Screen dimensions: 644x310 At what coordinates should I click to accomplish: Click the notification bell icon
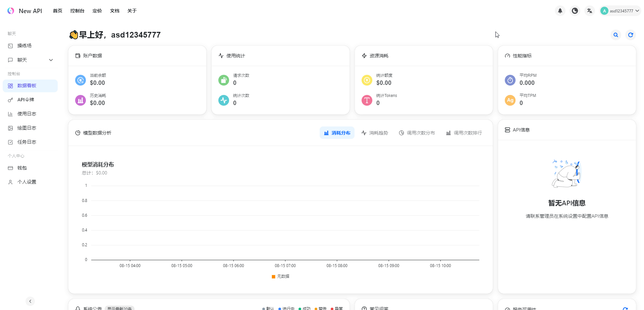[560, 11]
